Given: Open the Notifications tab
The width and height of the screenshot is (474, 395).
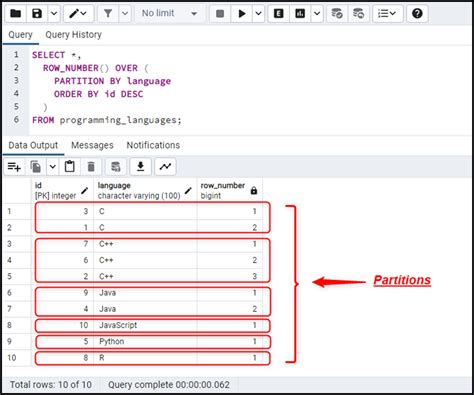Looking at the screenshot, I should point(153,145).
